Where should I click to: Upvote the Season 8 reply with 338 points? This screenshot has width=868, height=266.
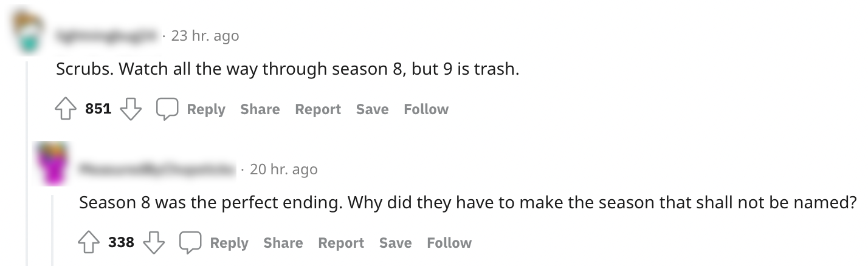pos(88,243)
